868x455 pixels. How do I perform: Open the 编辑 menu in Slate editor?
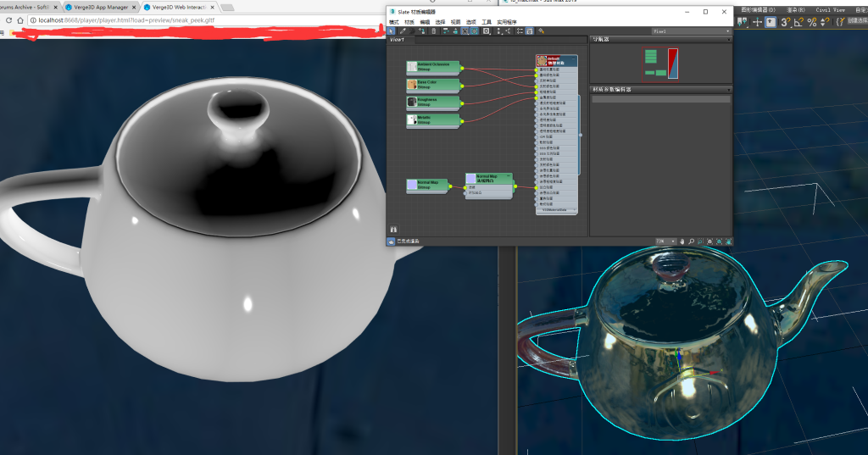(x=425, y=22)
